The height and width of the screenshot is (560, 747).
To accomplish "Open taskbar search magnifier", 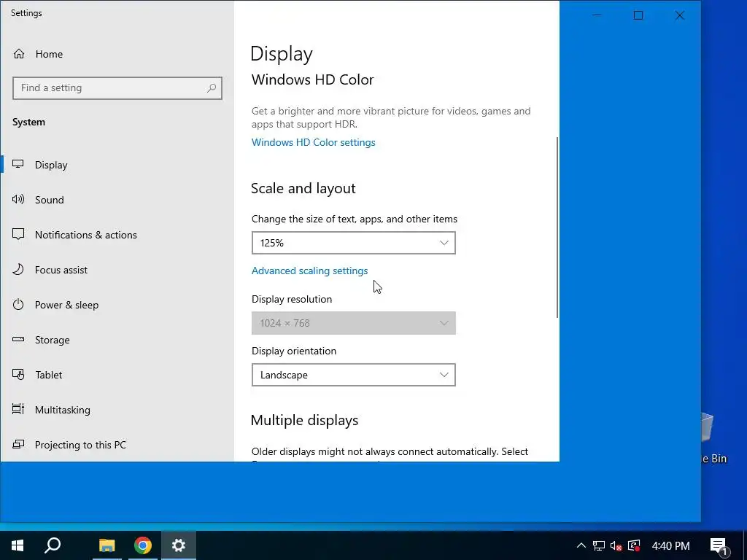I will pos(53,545).
